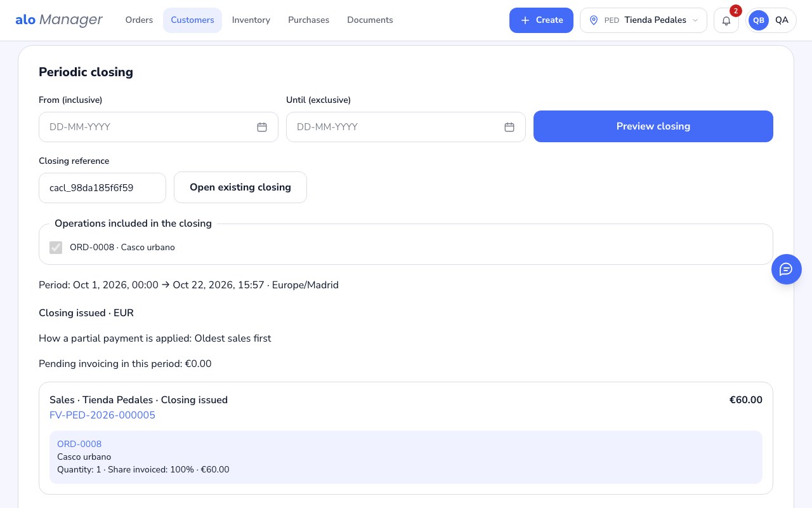The width and height of the screenshot is (812, 508).
Task: Navigate to Documents
Action: pos(370,20)
